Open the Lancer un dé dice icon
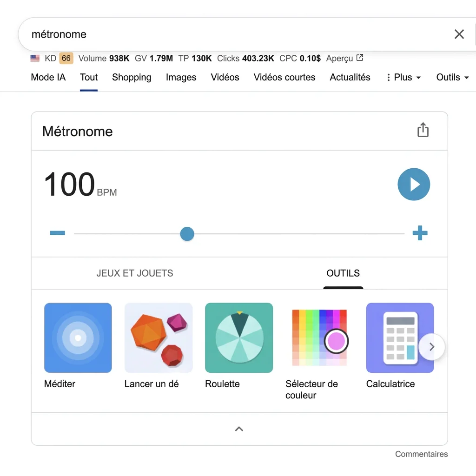The image size is (476, 476). 158,338
